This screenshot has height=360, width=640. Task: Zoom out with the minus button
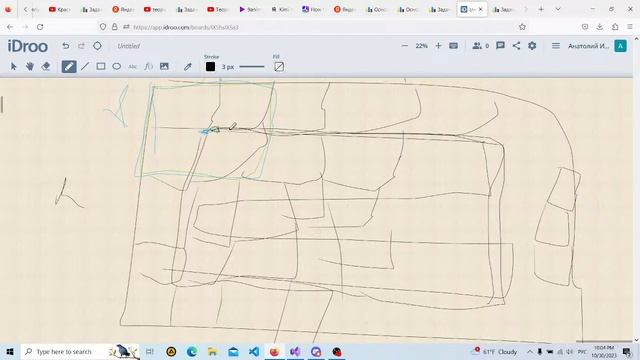click(x=404, y=46)
